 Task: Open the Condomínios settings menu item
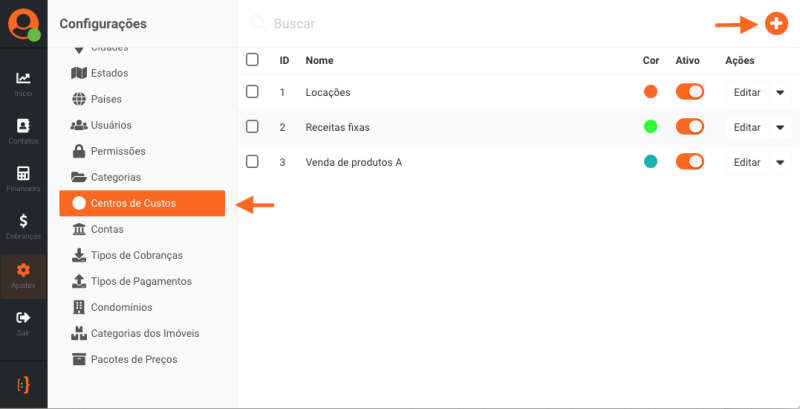tap(128, 307)
